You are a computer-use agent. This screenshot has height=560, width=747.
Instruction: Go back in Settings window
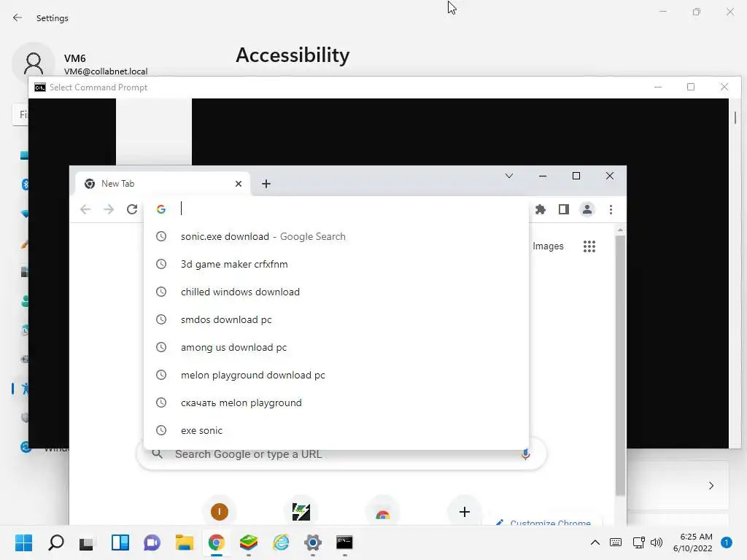18,18
